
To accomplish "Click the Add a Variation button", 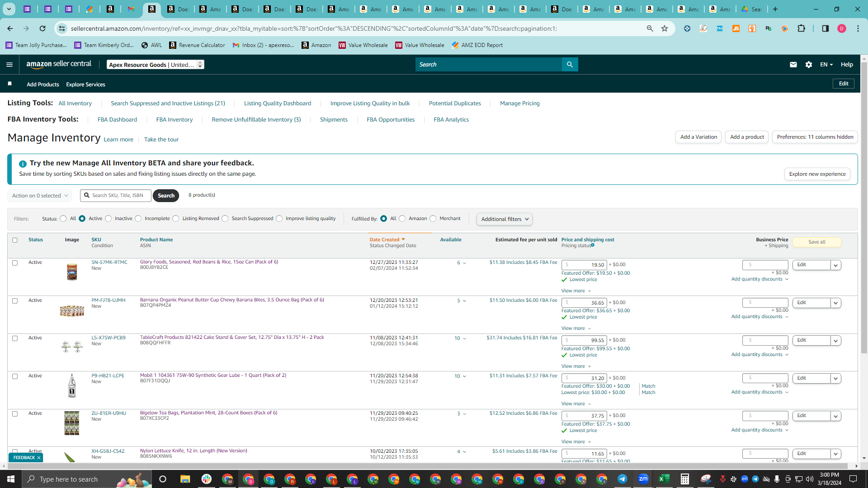I will [x=698, y=137].
